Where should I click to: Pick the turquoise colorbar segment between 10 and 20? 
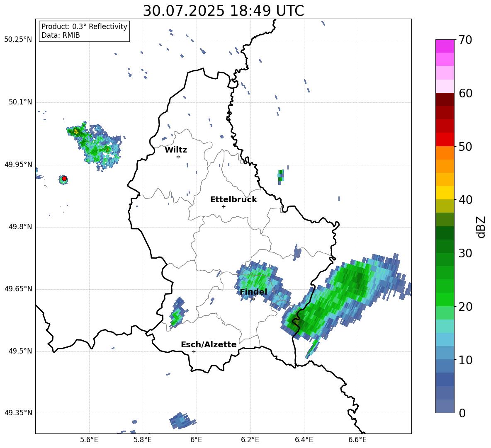[x=445, y=326]
